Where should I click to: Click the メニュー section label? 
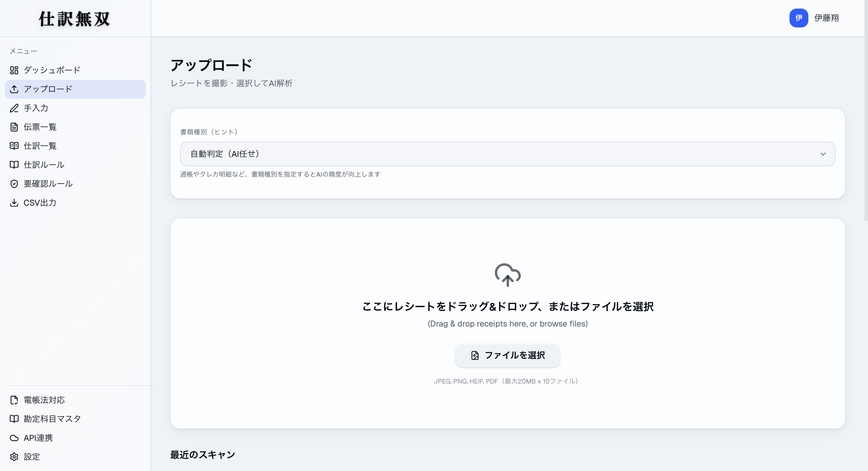23,51
